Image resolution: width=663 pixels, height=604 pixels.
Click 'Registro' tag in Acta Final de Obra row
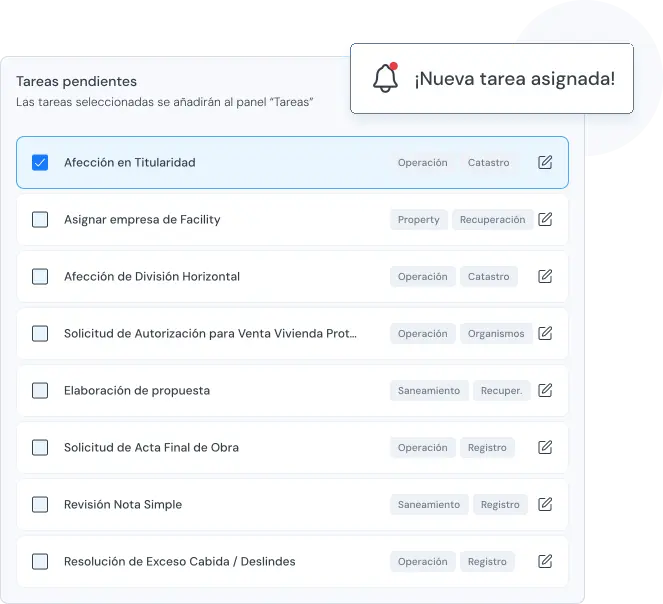coord(487,448)
